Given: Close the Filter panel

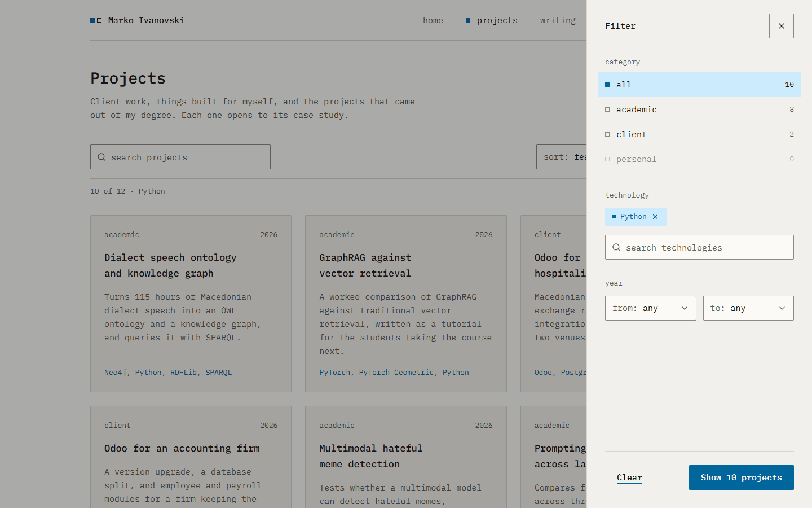Looking at the screenshot, I should click(781, 26).
